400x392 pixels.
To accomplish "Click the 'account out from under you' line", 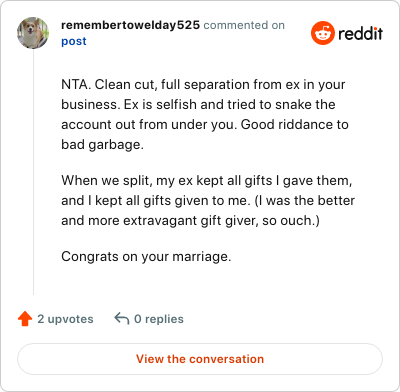I will (x=205, y=125).
